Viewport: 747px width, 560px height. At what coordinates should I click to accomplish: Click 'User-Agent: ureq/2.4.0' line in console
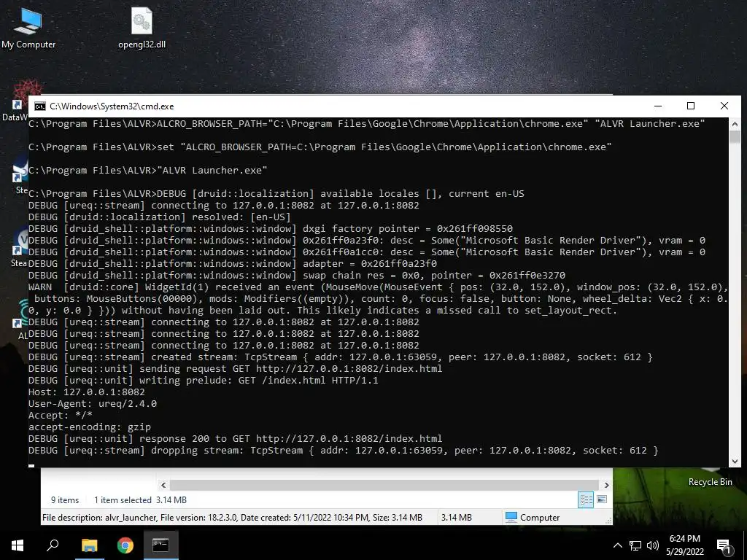click(x=93, y=404)
